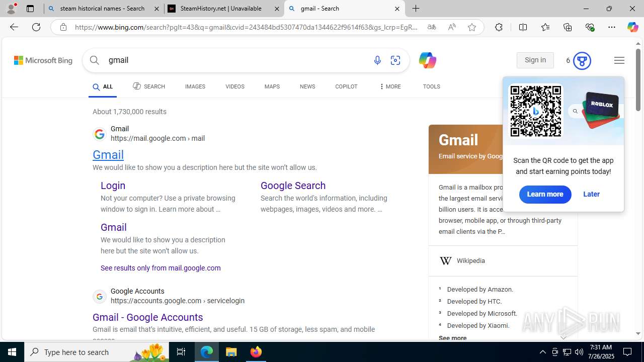Click the browser Back arrow
The width and height of the screenshot is (644, 362).
pos(14,27)
